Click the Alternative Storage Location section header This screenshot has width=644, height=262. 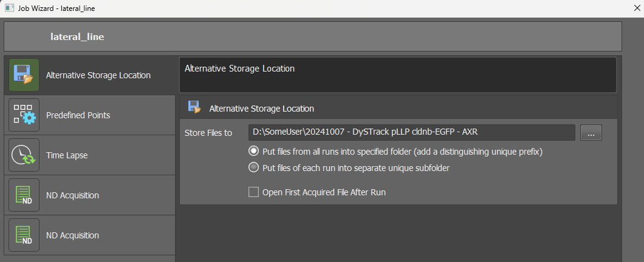(x=261, y=109)
